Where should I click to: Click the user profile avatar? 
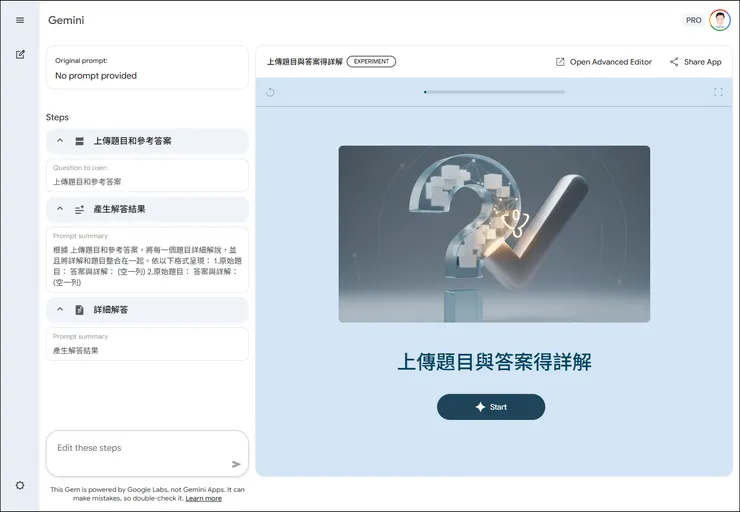click(720, 20)
